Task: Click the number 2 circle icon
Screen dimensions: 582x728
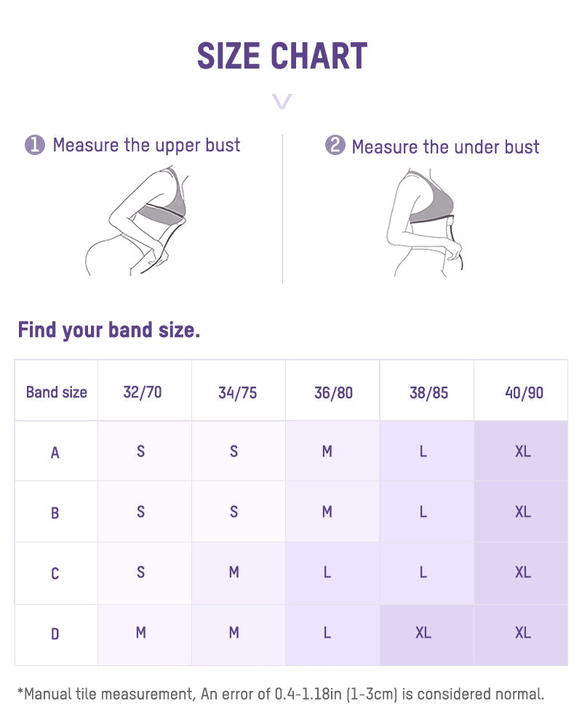Action: click(x=335, y=146)
